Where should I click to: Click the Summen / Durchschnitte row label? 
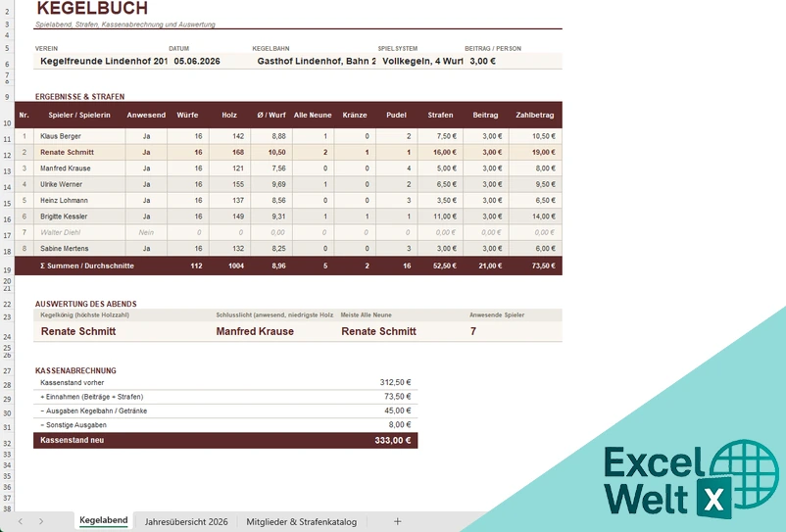click(87, 266)
